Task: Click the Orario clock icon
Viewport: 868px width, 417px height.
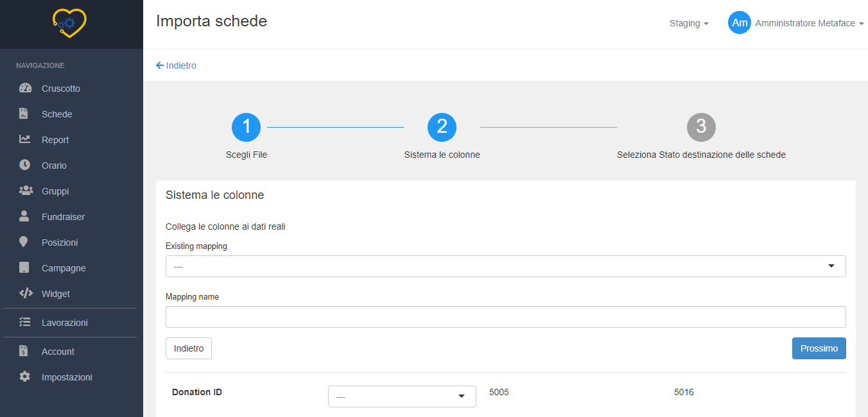Action: click(x=25, y=165)
